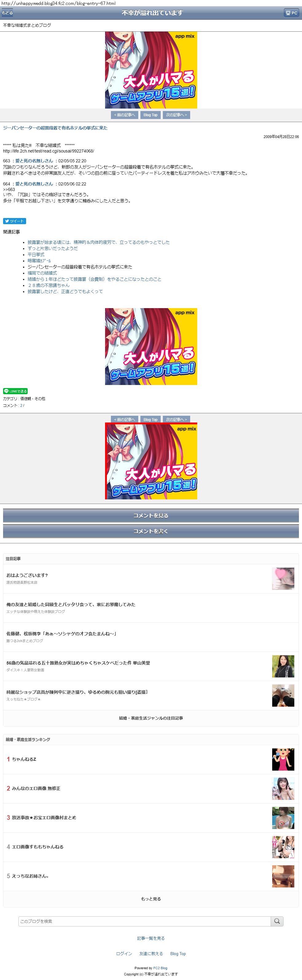This screenshot has height=980, width=302.
Task: Click the top 次の記事へ navigation button
Action: pos(176,115)
